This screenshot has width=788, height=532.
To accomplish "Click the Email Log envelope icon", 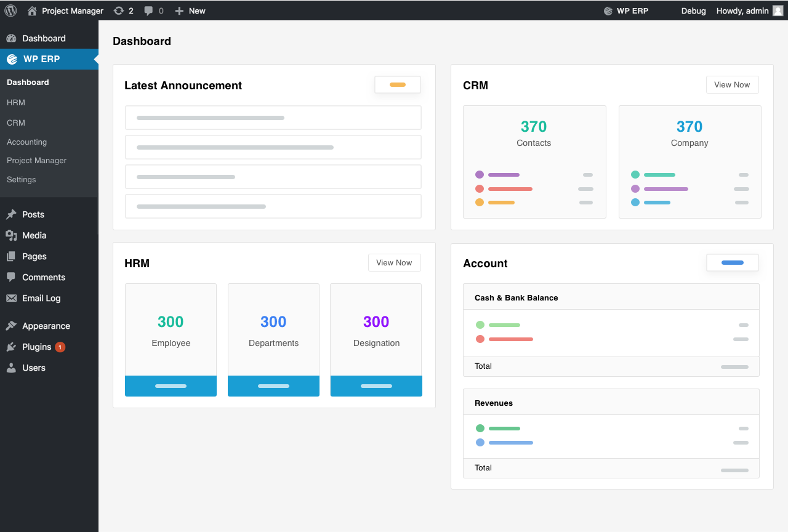I will pyautogui.click(x=11, y=298).
